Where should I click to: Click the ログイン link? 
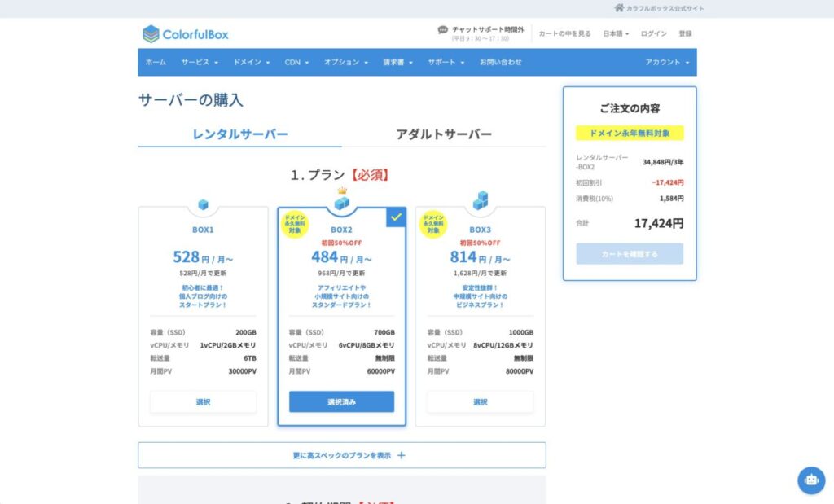tap(653, 34)
